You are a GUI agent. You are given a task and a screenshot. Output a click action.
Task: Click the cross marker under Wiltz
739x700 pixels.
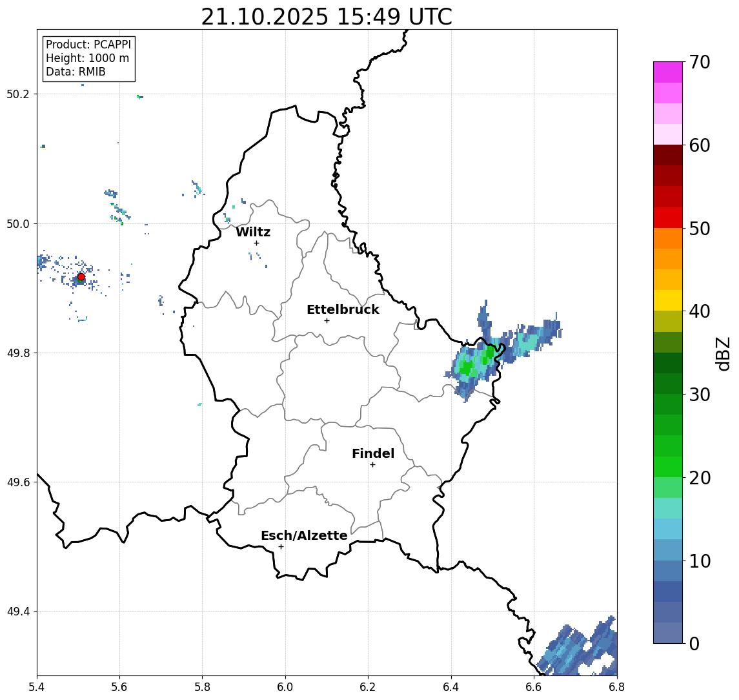click(256, 243)
